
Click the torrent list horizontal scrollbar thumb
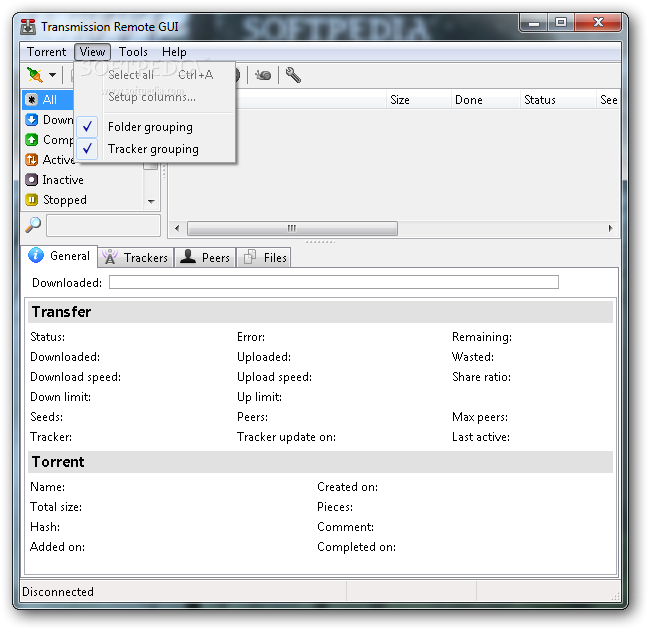[292, 228]
